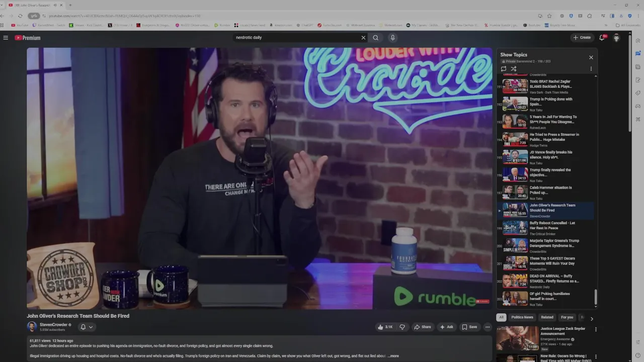Open StevenCrowder channel name link
644x362 pixels.
pos(53,325)
